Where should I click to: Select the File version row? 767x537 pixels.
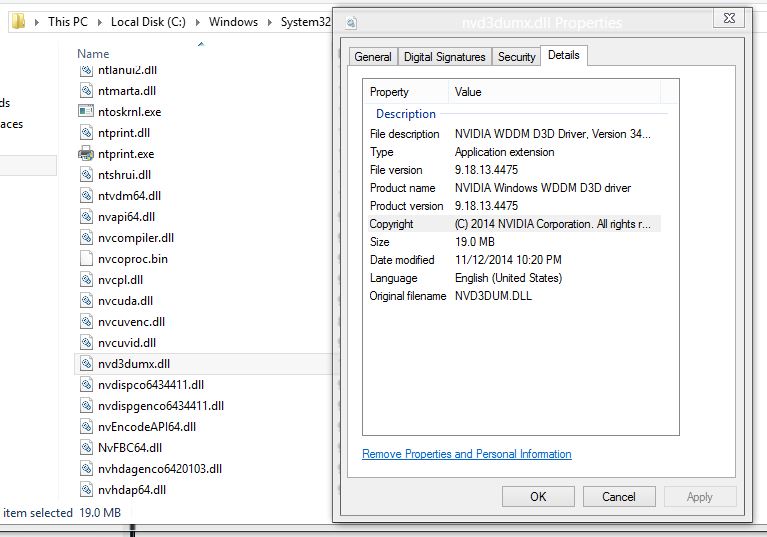click(x=514, y=170)
